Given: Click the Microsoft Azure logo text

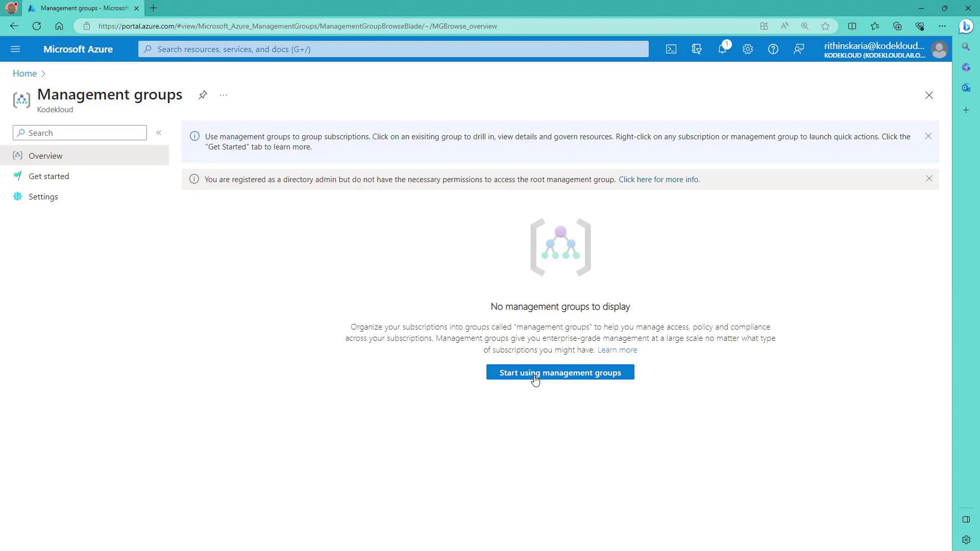Looking at the screenshot, I should [78, 49].
